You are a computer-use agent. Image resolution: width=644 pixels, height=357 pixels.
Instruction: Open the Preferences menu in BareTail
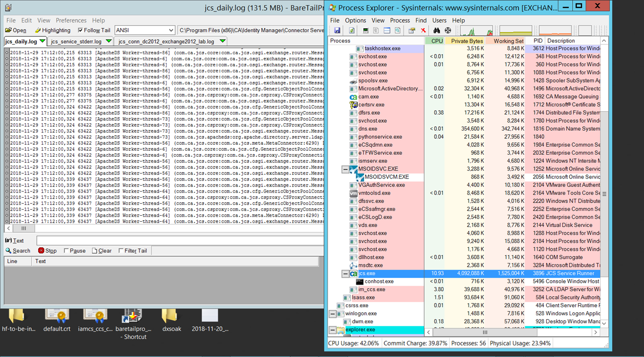coord(71,21)
